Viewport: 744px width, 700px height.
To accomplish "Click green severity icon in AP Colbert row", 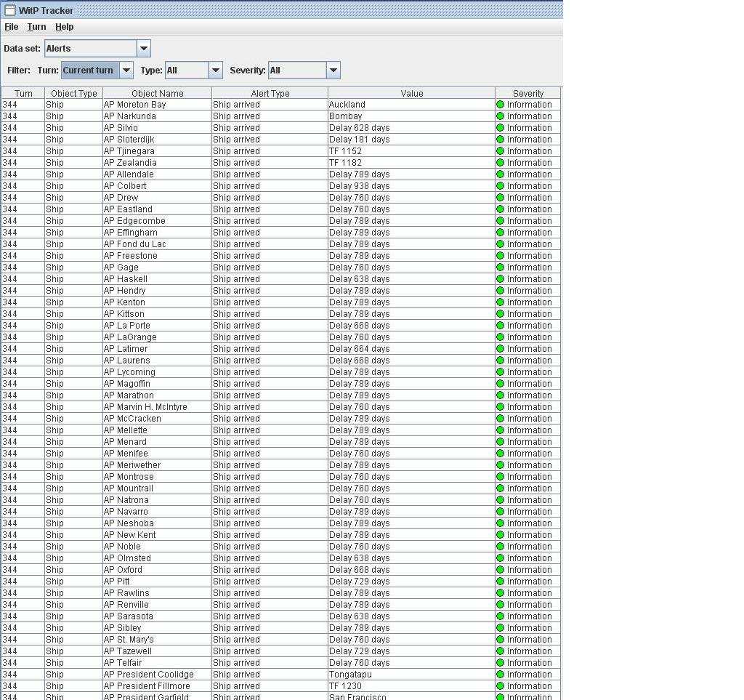I will click(500, 186).
